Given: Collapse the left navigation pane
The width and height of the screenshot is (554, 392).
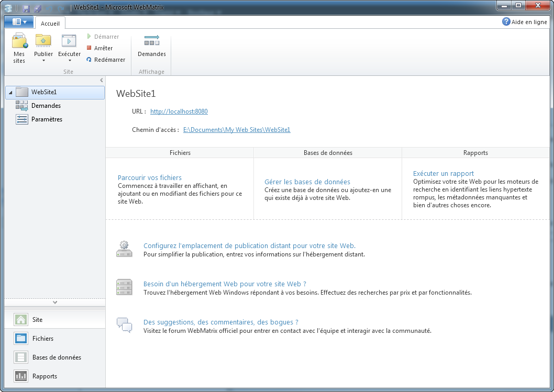Looking at the screenshot, I should 102,80.
